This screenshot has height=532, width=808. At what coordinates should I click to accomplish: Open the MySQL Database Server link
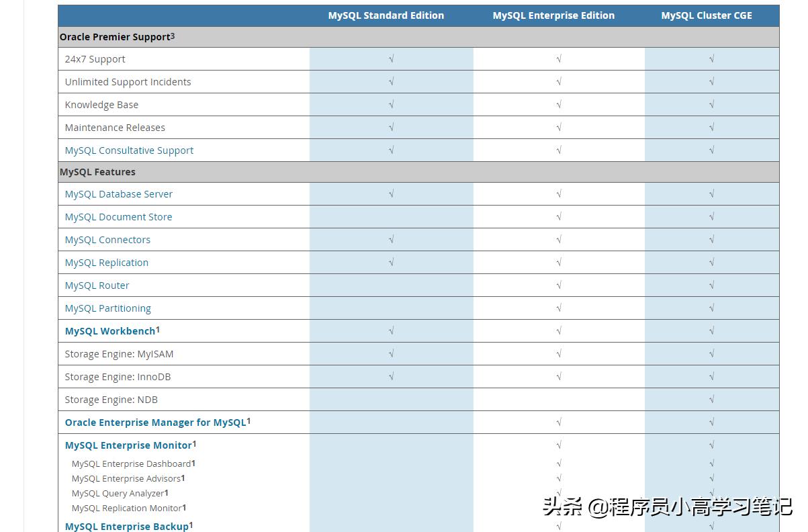(x=119, y=194)
